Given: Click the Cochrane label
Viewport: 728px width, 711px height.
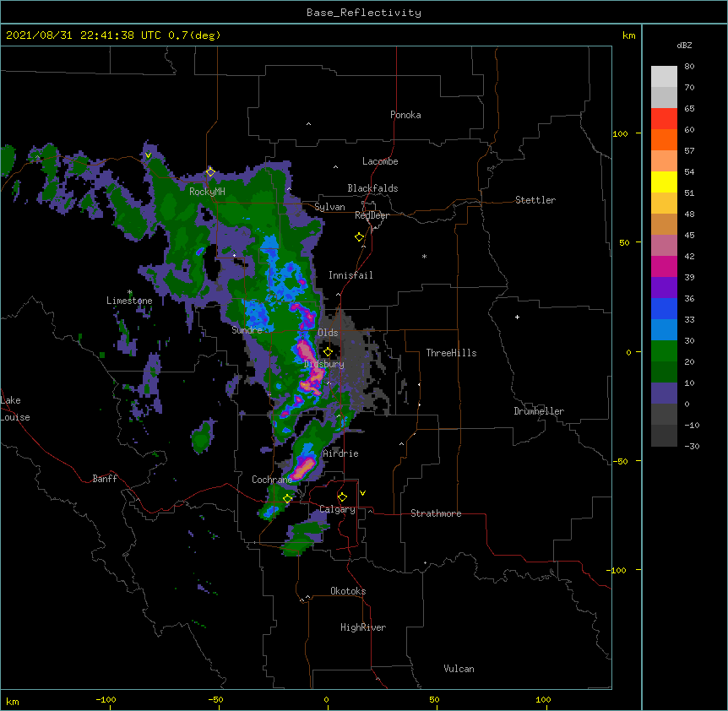Looking at the screenshot, I should (x=272, y=480).
